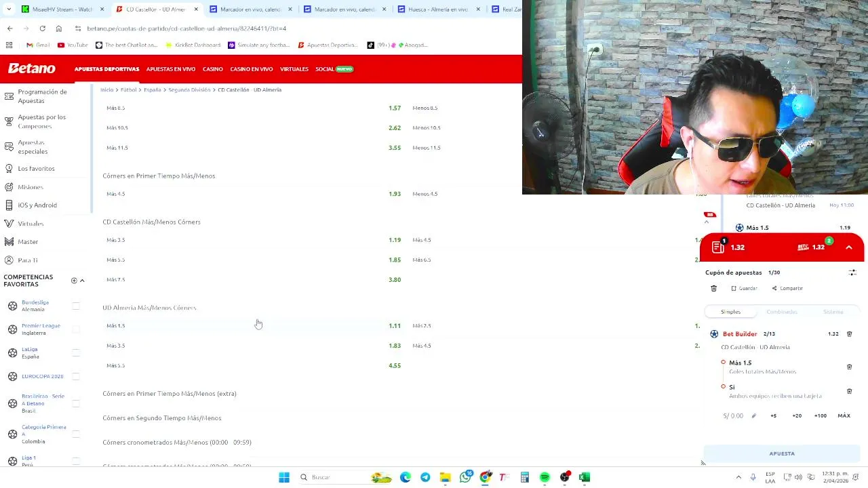Select the Simples betslip tab
Viewport: 868px width, 488px height.
[730, 312]
